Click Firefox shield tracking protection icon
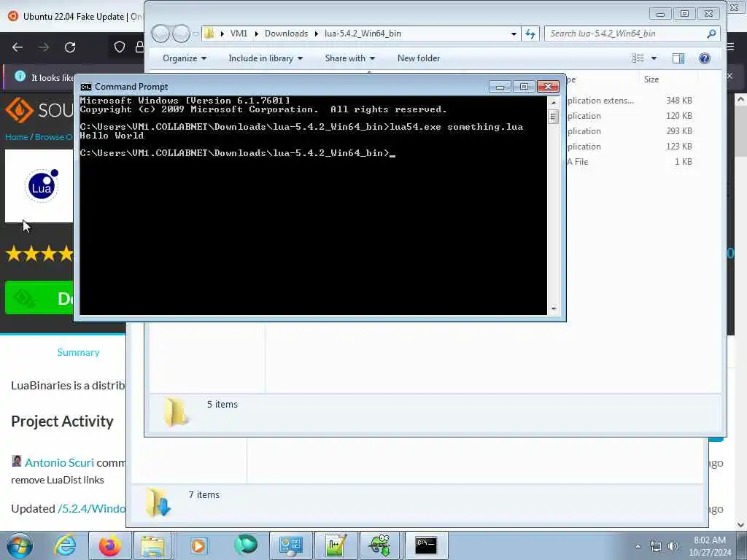The image size is (747, 560). 120,47
